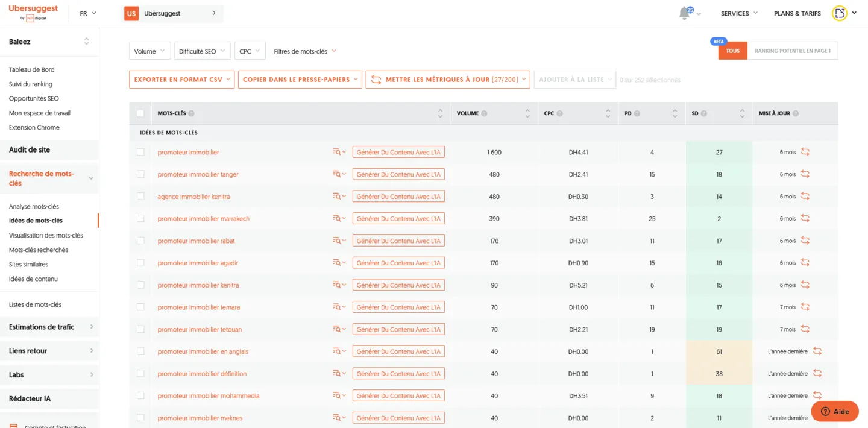Check the promoteur immobilier row checkbox
This screenshot has width=868, height=428.
140,152
